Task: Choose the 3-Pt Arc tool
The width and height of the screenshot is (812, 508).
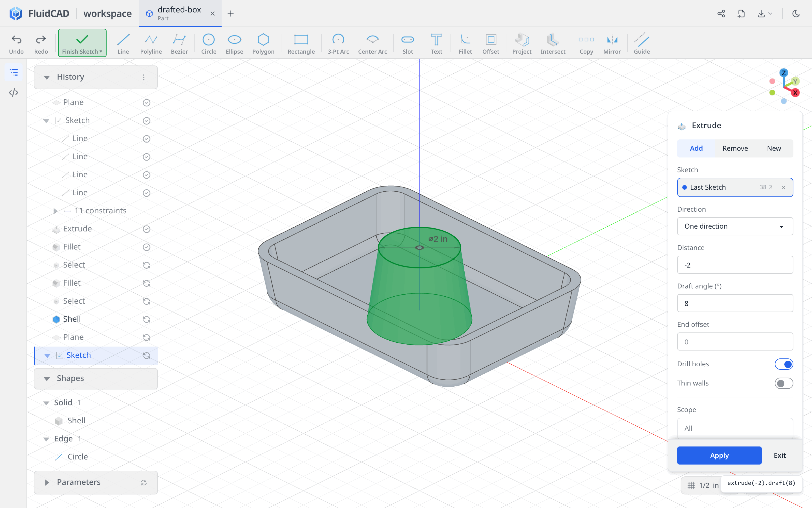Action: 338,44
